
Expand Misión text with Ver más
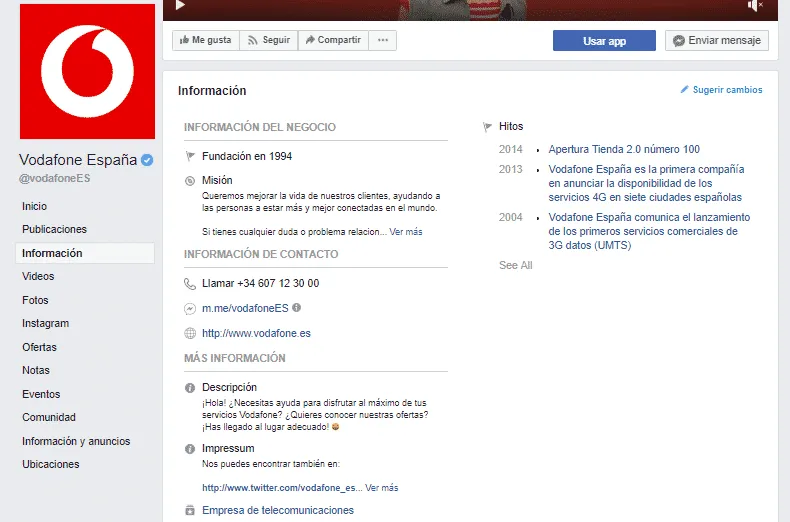pyautogui.click(x=406, y=232)
